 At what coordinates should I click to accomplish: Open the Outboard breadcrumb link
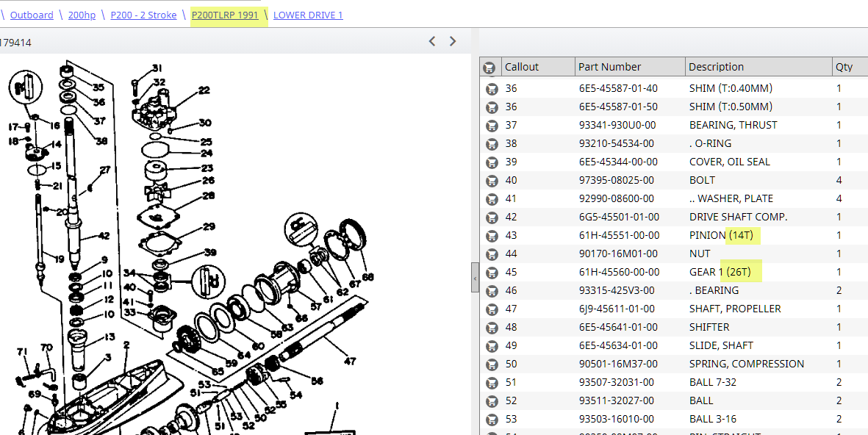pos(32,15)
